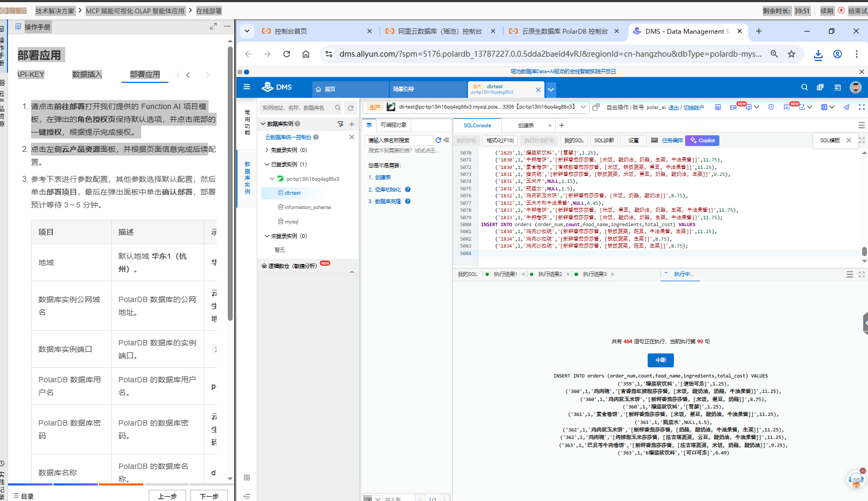Expand the manual panel to fullscreen
This screenshot has width=868, height=501.
click(x=213, y=26)
